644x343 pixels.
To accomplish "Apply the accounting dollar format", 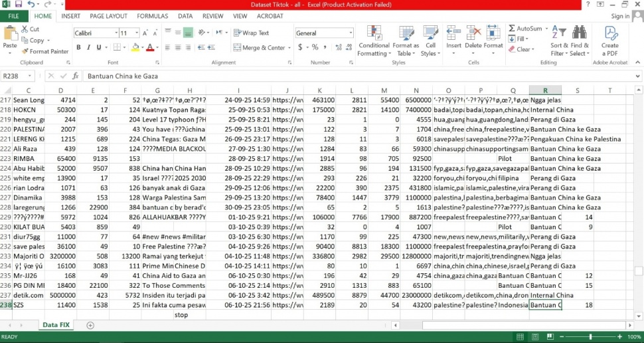I will [x=300, y=47].
